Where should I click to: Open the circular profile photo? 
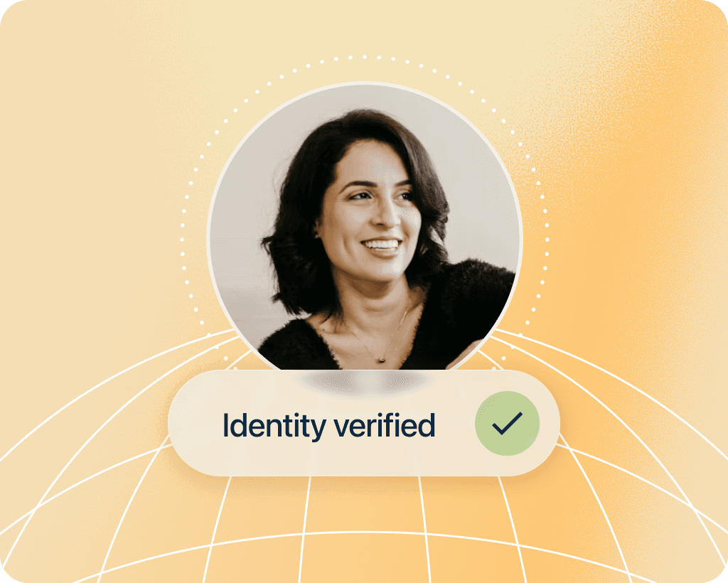365,227
